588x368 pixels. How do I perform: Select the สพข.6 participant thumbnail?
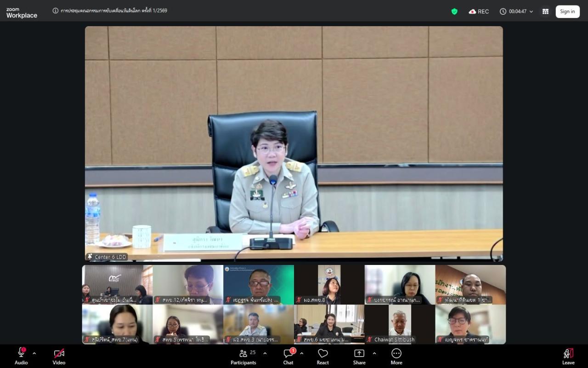tap(329, 324)
